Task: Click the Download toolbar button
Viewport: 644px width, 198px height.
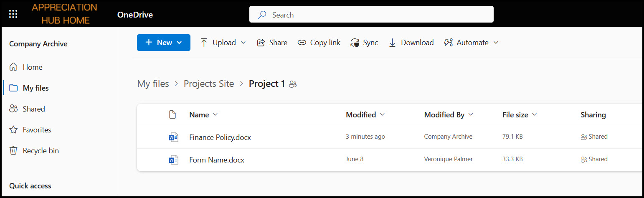Action: pos(411,43)
